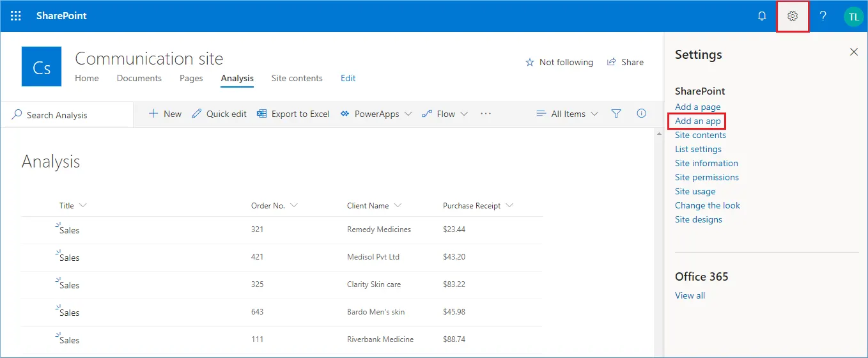Click the filter funnel icon
The height and width of the screenshot is (358, 868).
[616, 114]
